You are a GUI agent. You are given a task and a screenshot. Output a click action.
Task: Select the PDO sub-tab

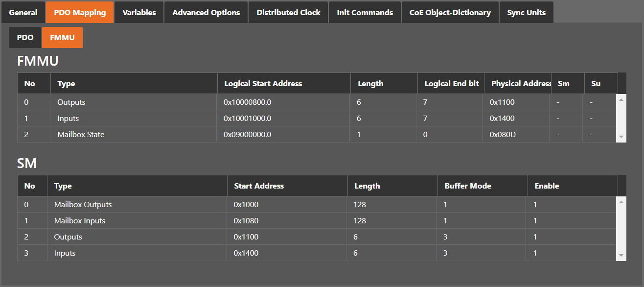25,38
